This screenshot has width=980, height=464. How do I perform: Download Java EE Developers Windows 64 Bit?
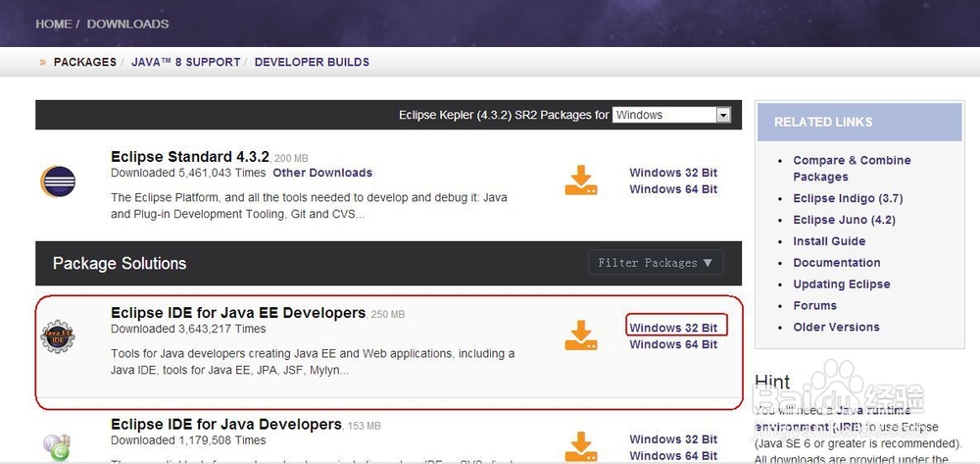click(673, 344)
